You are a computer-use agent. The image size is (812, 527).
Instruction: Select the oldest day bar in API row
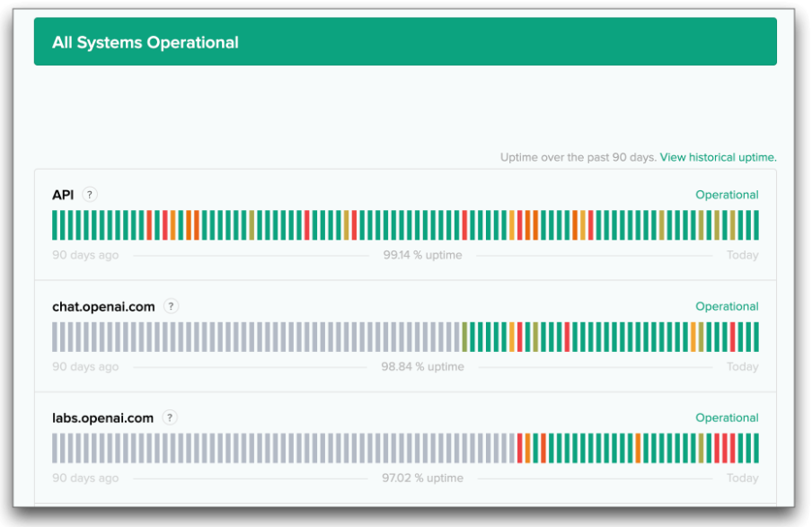(55, 225)
